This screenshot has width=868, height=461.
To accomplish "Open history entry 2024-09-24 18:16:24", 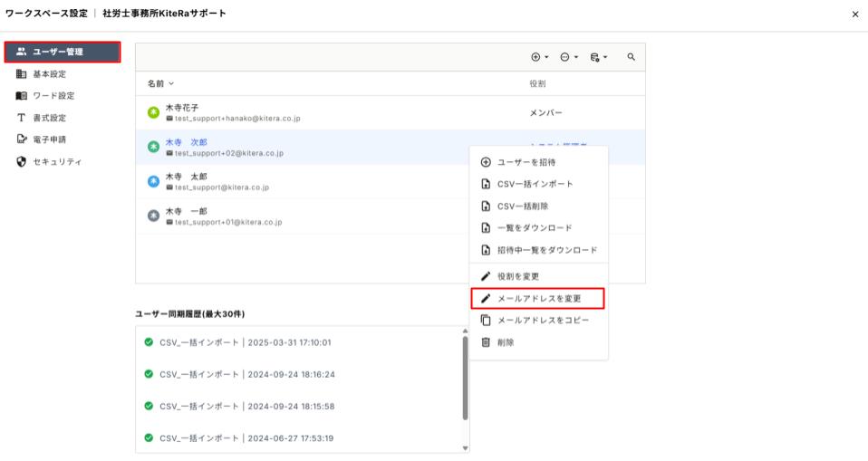I will tap(299, 375).
